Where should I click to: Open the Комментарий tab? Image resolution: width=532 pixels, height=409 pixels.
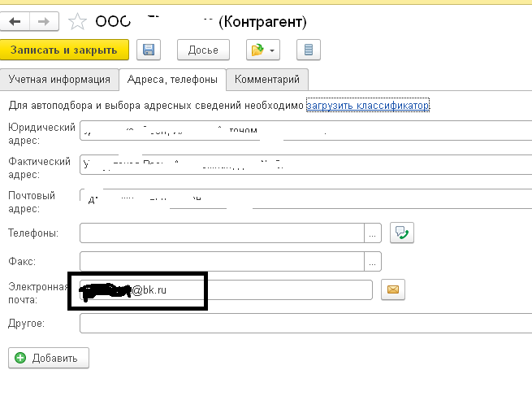click(x=267, y=80)
